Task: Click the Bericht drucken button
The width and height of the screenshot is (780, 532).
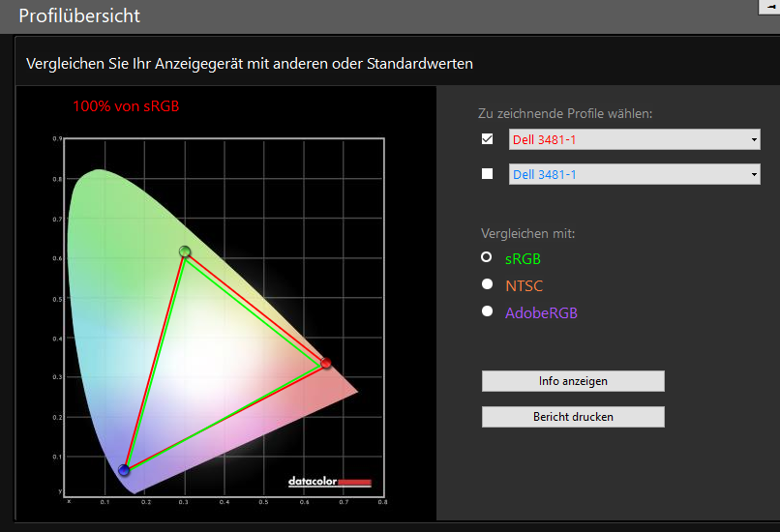Action: pos(573,417)
